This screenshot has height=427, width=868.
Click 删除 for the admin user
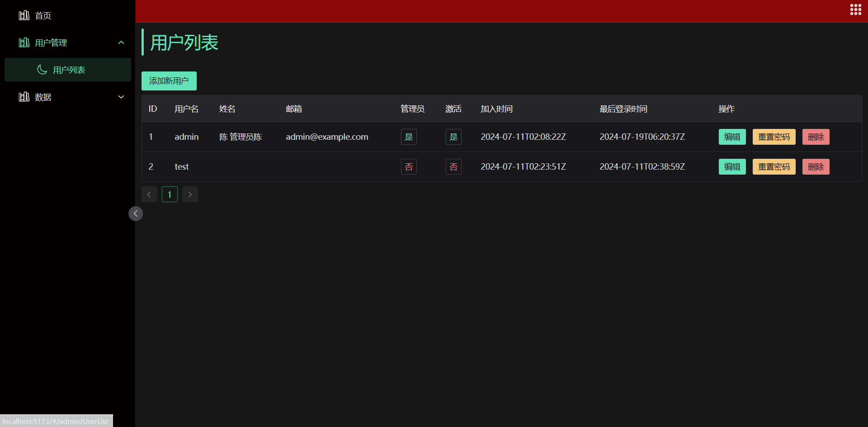pos(816,137)
